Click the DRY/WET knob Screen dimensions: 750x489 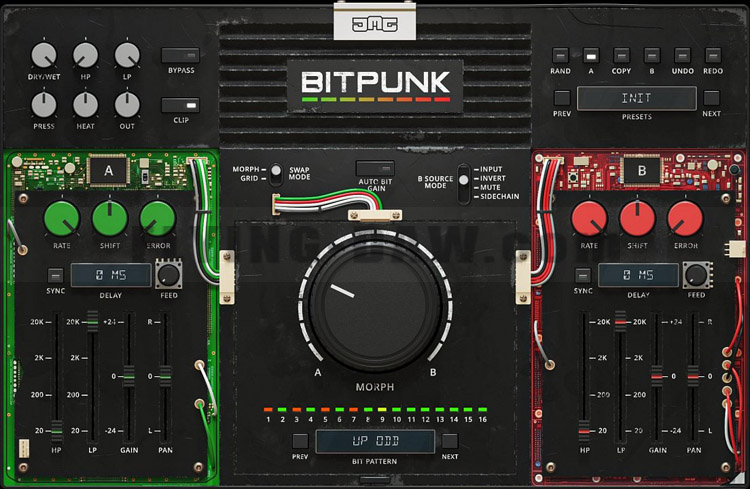pyautogui.click(x=44, y=55)
